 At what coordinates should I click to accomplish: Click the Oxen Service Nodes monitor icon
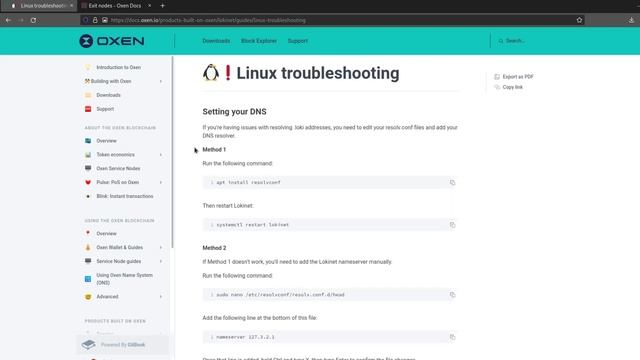pos(88,168)
